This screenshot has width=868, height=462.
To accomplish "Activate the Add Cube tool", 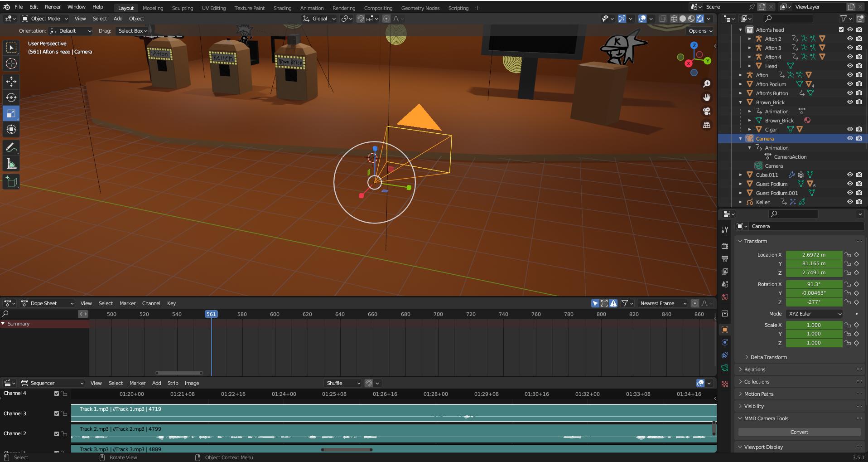I will (x=11, y=182).
